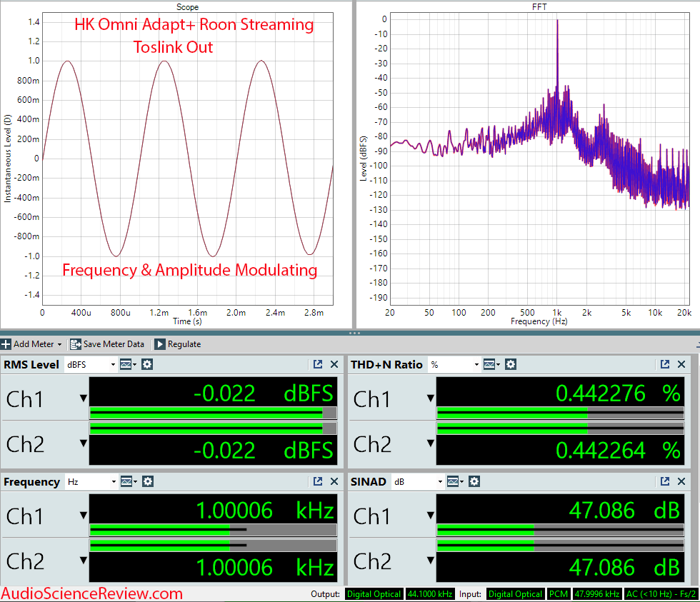Expand SINAD Ch2 channel arrow
The width and height of the screenshot is (700, 602).
pyautogui.click(x=431, y=560)
